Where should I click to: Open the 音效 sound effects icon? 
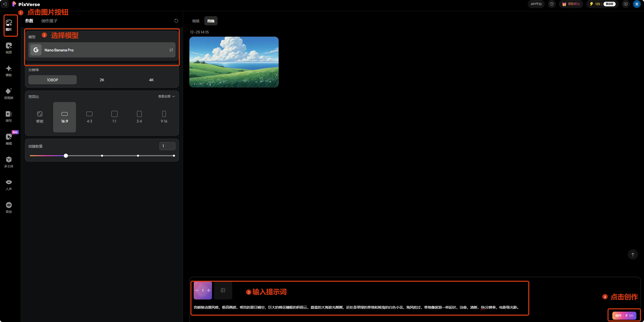[x=9, y=207]
